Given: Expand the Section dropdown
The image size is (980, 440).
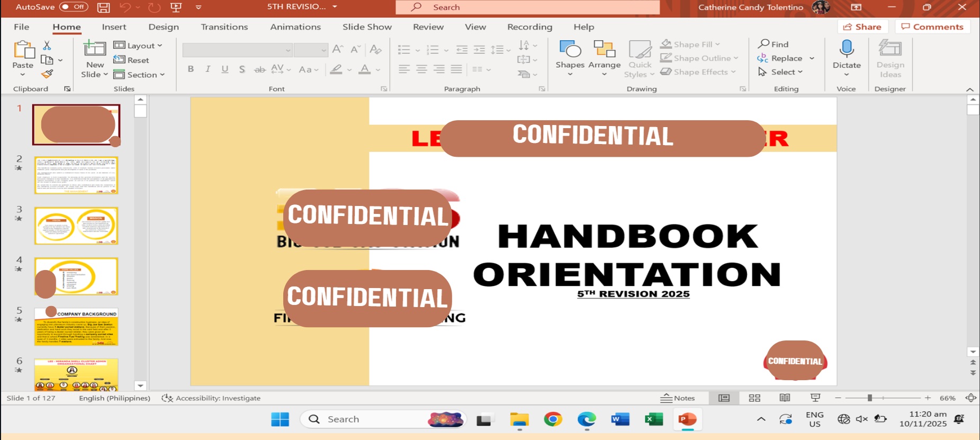Looking at the screenshot, I should (x=139, y=75).
